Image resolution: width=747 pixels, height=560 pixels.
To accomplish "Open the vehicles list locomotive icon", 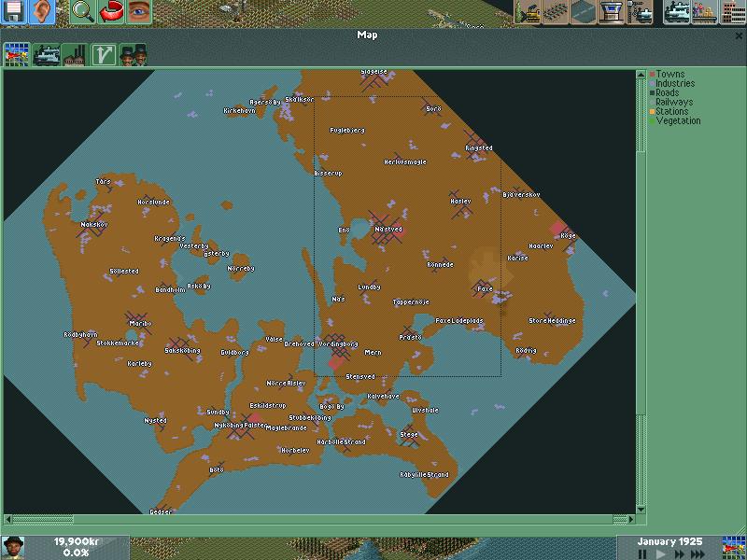I will coord(677,11).
